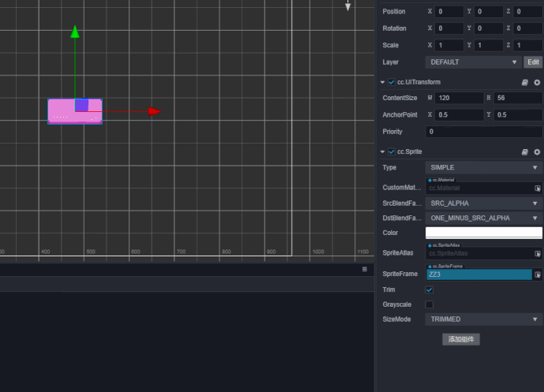This screenshot has width=544, height=392.
Task: Click the Rotation X input field
Action: (x=449, y=28)
